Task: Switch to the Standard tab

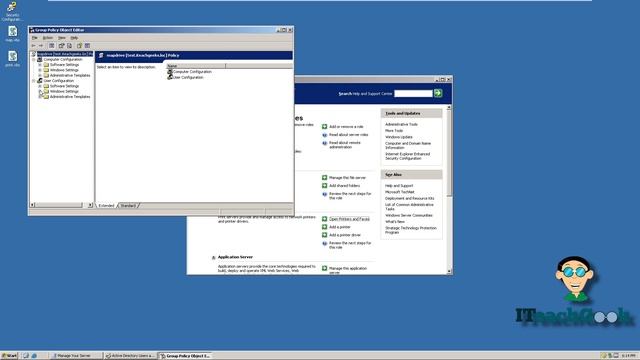Action: click(128, 206)
